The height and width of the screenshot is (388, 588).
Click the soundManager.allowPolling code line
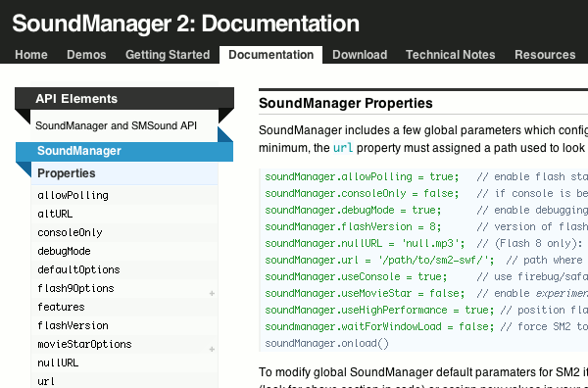coord(426,176)
